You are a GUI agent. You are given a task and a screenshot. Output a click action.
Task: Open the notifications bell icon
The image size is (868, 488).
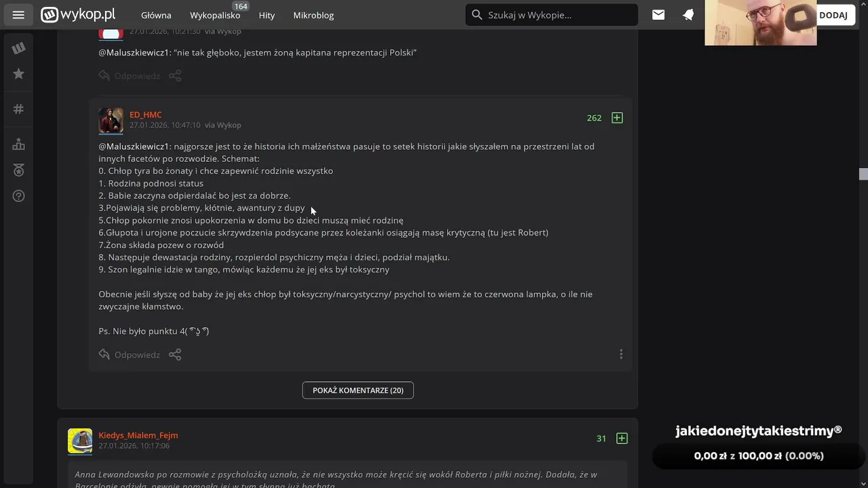point(688,15)
